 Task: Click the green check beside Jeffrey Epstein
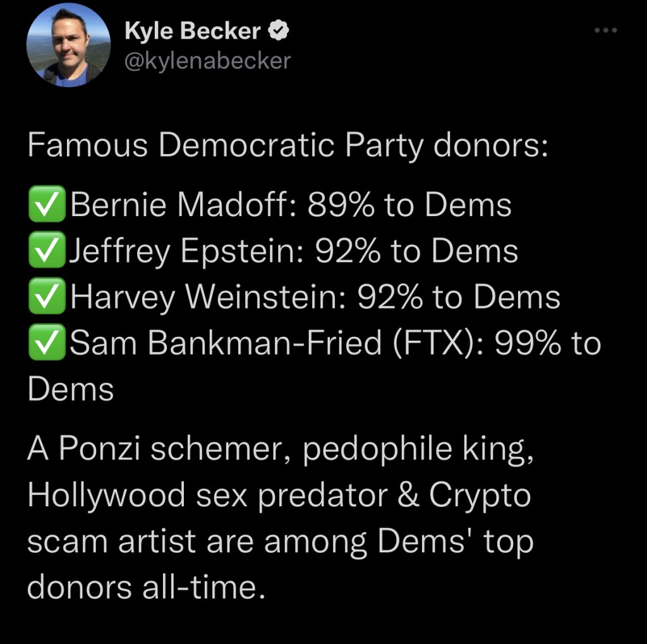tap(47, 251)
